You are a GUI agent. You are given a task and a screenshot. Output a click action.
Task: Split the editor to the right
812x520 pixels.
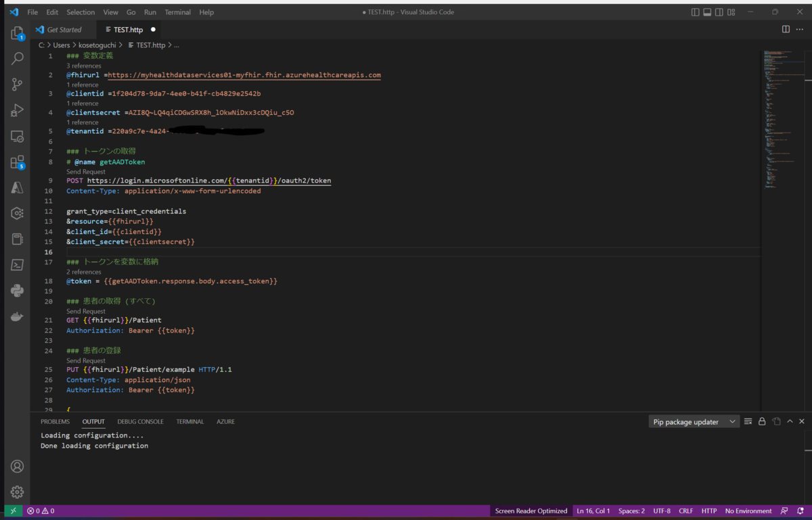click(786, 29)
